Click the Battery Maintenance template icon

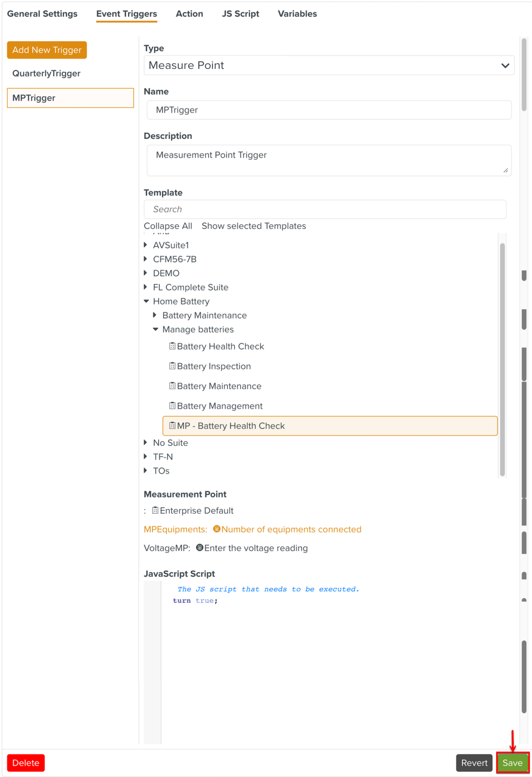coord(172,386)
